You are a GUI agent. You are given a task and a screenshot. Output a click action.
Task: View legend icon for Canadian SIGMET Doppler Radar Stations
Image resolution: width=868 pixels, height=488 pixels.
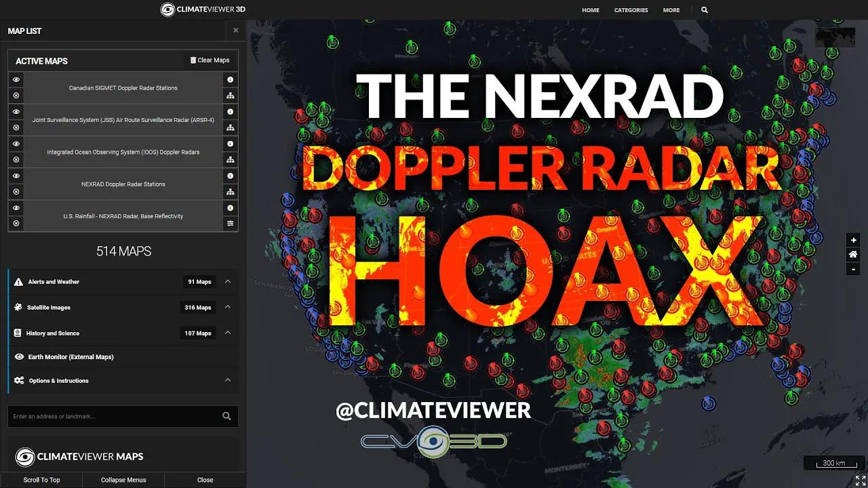click(230, 96)
